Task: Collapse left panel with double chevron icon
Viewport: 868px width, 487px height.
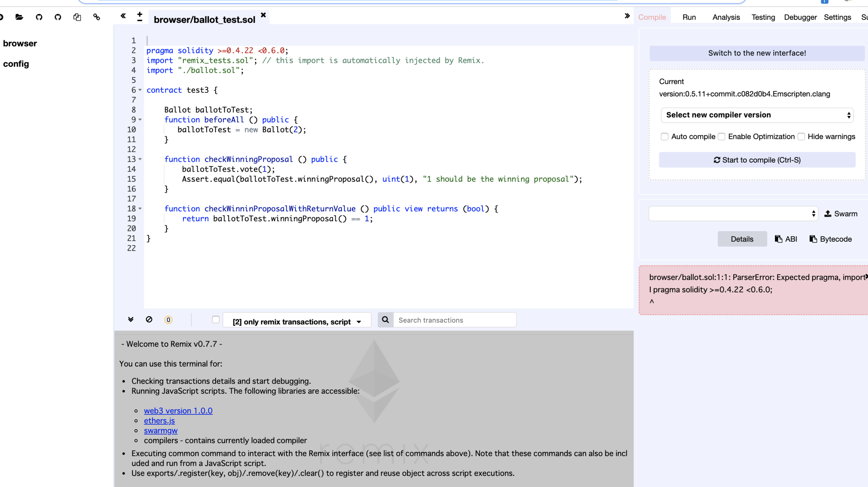Action: coord(123,16)
